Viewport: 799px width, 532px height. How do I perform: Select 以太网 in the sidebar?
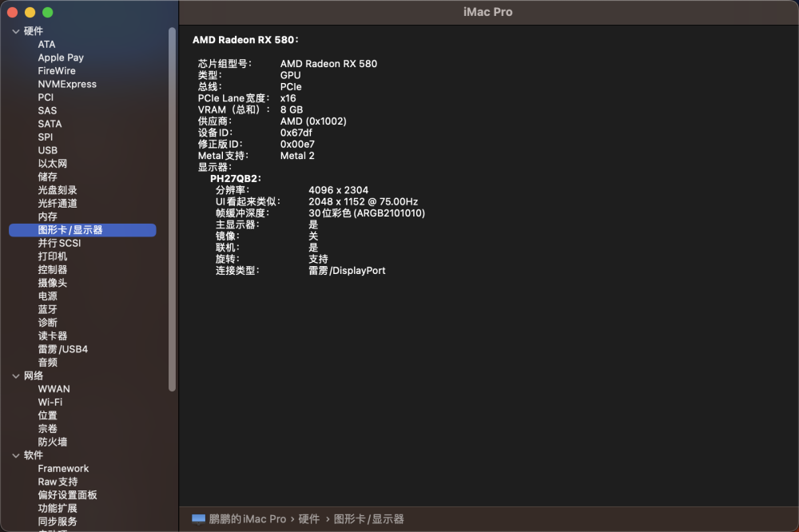pyautogui.click(x=53, y=164)
